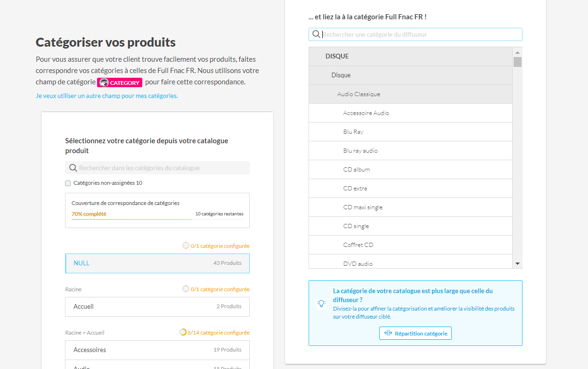588x369 pixels.
Task: Click the pink CATEGORY field badge
Action: [x=120, y=82]
